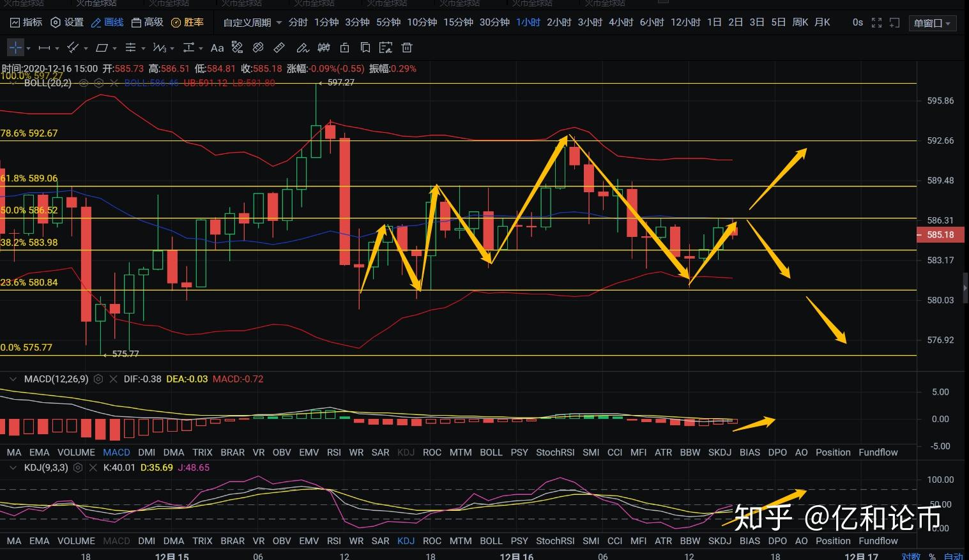Switch to the 周K timeframe

click(x=800, y=22)
